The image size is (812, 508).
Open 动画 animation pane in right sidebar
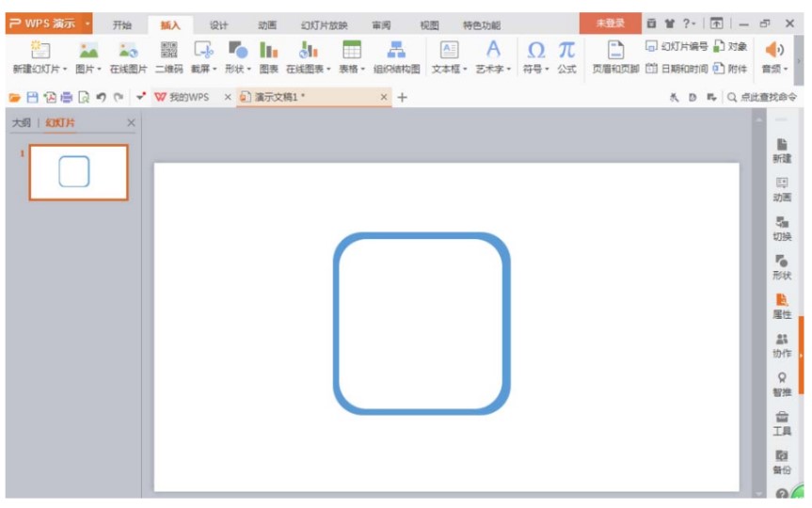(782, 189)
